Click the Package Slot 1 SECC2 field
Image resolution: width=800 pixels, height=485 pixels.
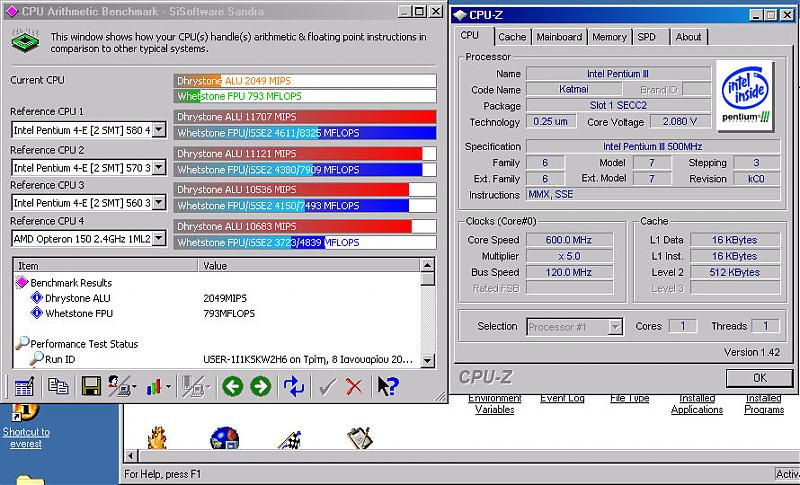click(x=618, y=106)
